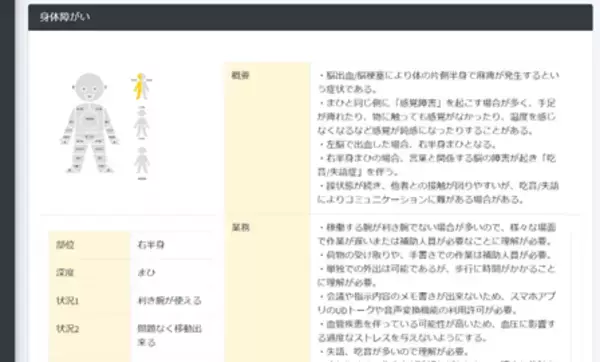Click the head of the large body diagram
The image size is (600, 362).
click(89, 88)
